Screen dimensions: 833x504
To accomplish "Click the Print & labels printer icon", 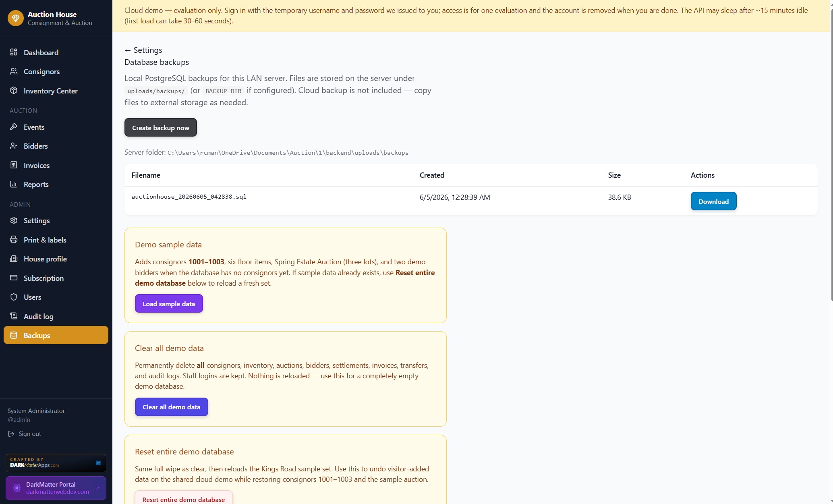I will click(x=14, y=240).
